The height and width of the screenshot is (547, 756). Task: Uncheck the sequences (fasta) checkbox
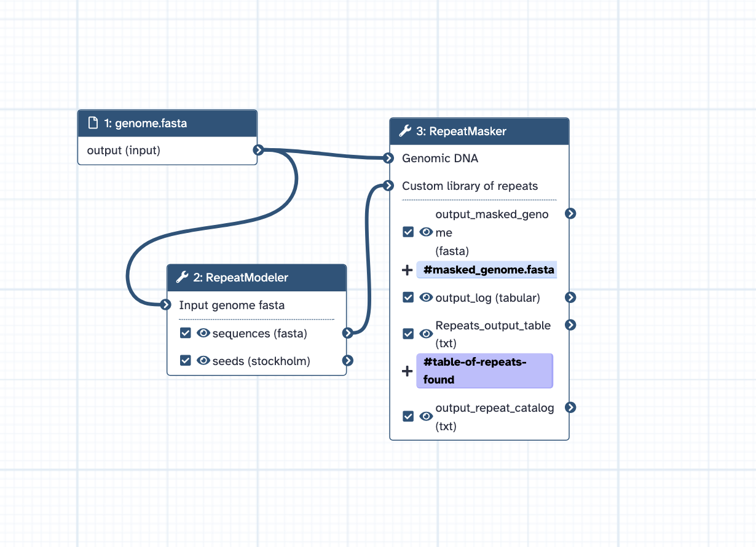(186, 333)
